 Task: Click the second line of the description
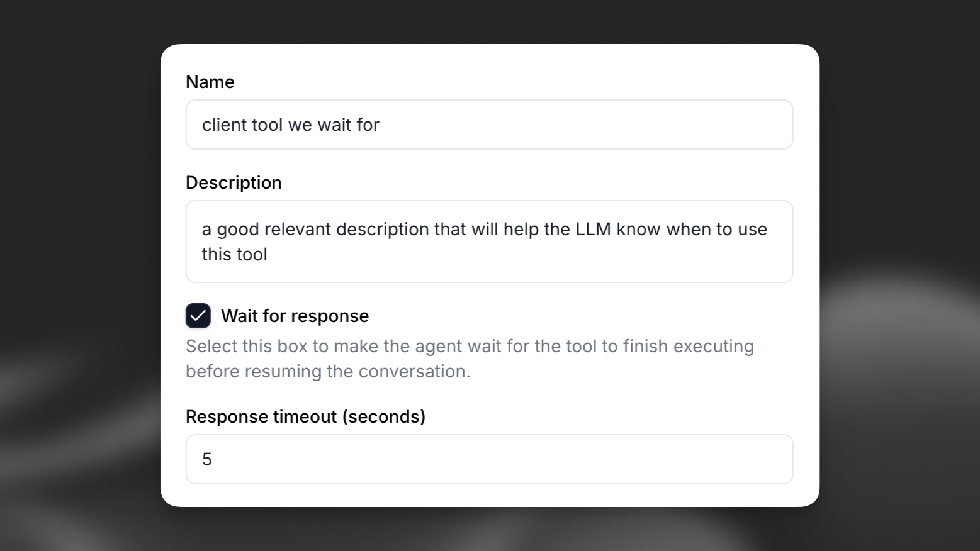(x=235, y=254)
